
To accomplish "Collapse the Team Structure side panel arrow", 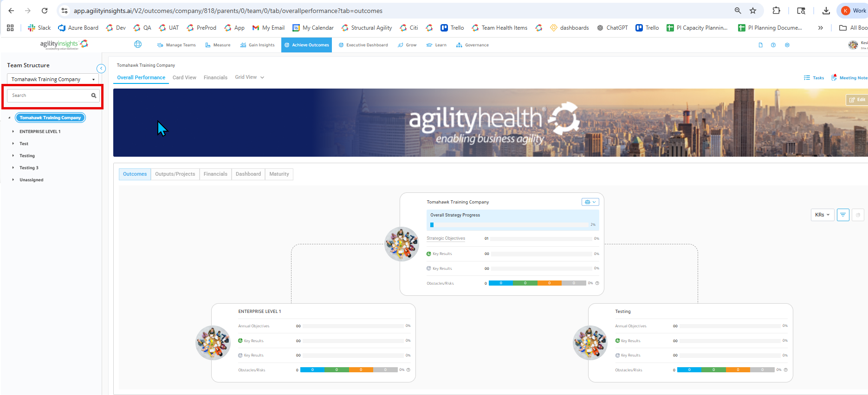I will click(x=101, y=69).
